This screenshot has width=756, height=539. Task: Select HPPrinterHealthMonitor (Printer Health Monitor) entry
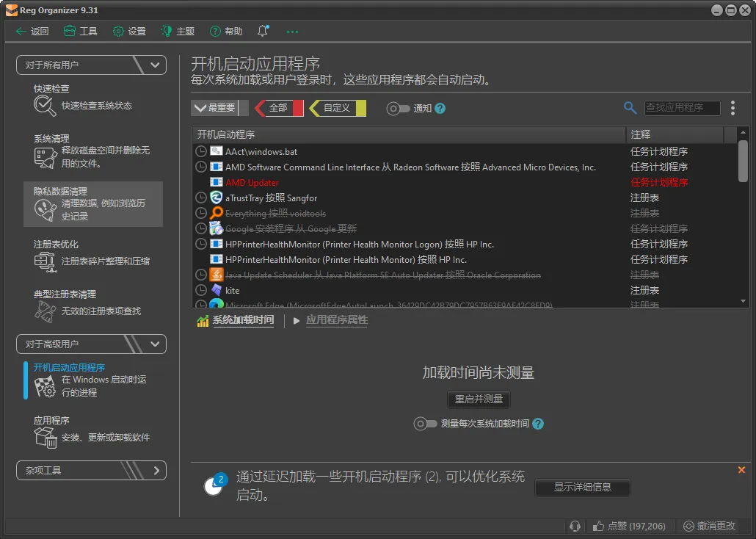(x=465, y=260)
